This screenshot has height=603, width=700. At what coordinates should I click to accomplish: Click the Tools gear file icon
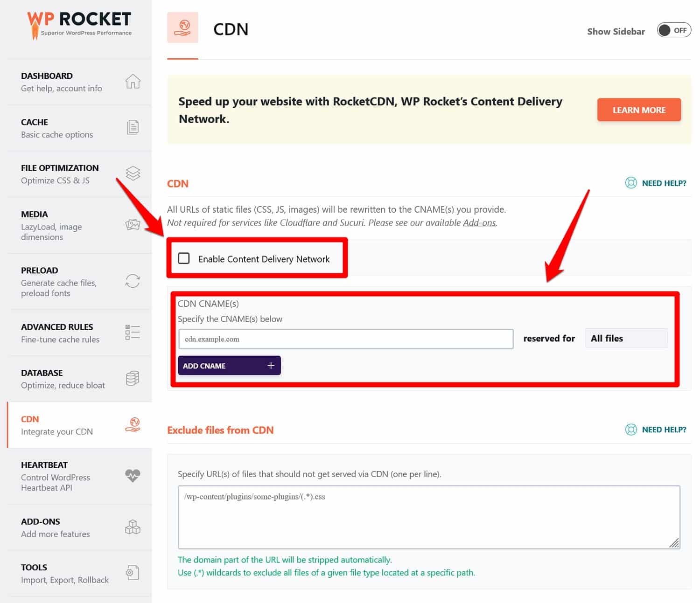tap(133, 573)
